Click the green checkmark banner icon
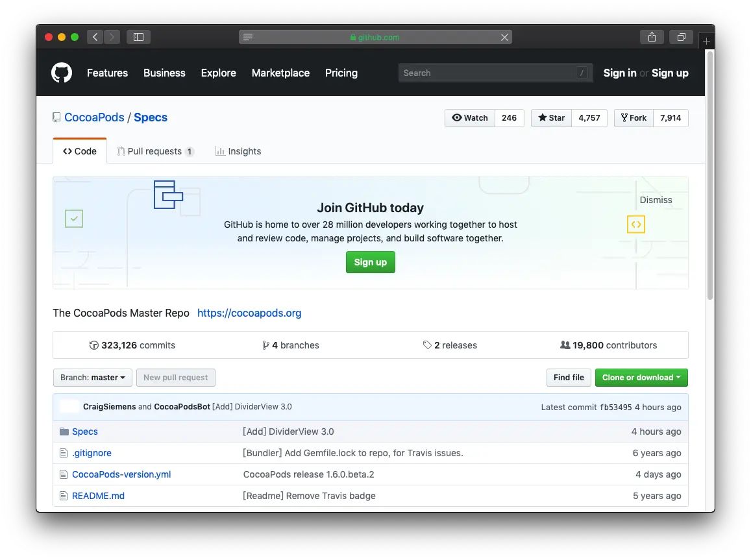The width and height of the screenshot is (751, 560). point(74,219)
